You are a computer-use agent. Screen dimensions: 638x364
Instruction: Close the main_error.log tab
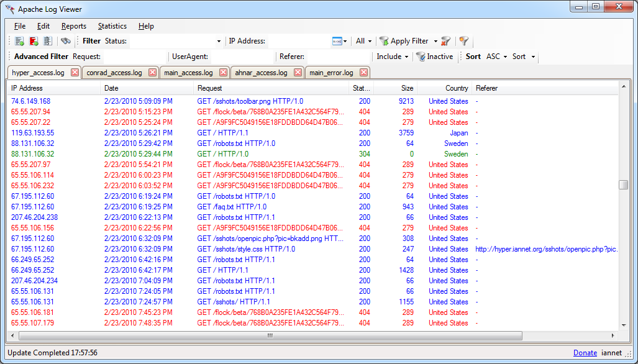tap(363, 72)
